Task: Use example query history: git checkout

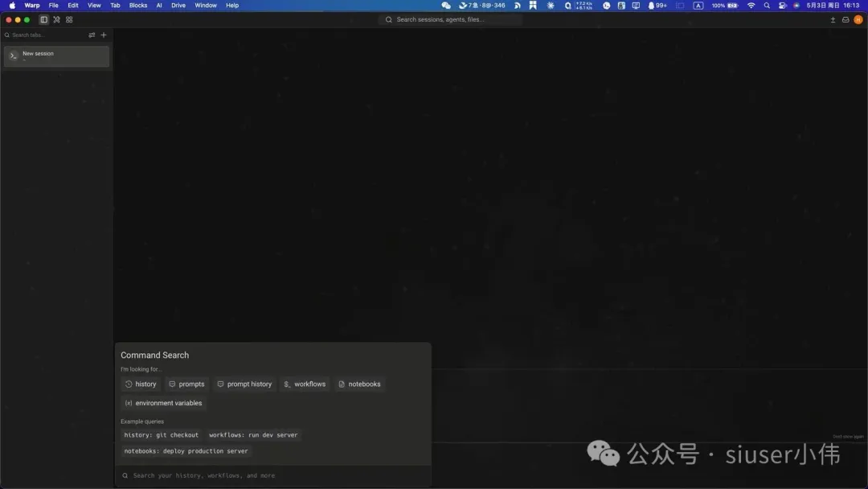Action: click(161, 435)
